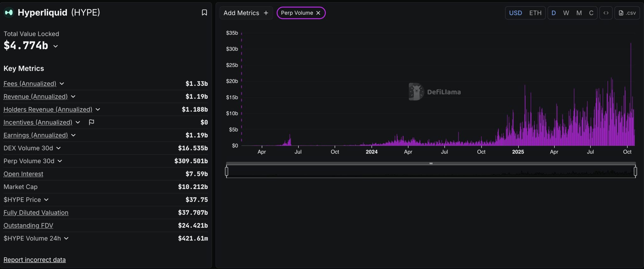Download chart data as .csv

point(627,13)
